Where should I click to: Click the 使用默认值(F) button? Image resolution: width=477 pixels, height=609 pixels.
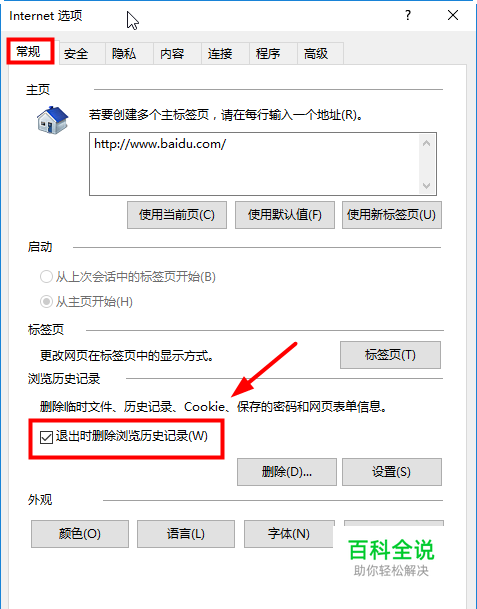[285, 215]
